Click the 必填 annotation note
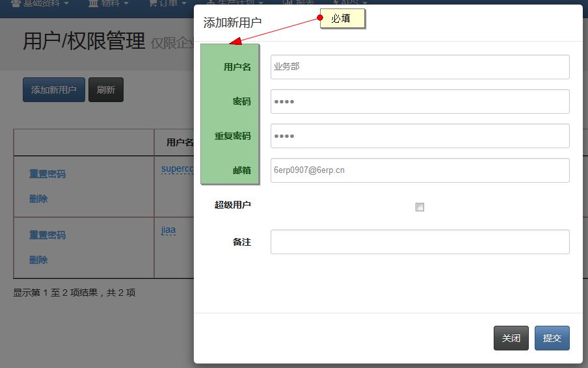The height and width of the screenshot is (368, 588). [x=342, y=19]
